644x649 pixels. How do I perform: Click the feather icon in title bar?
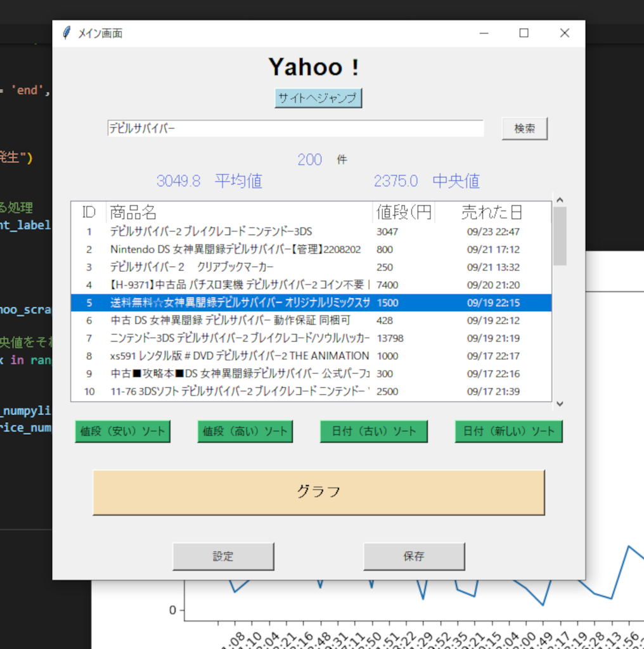pyautogui.click(x=67, y=33)
